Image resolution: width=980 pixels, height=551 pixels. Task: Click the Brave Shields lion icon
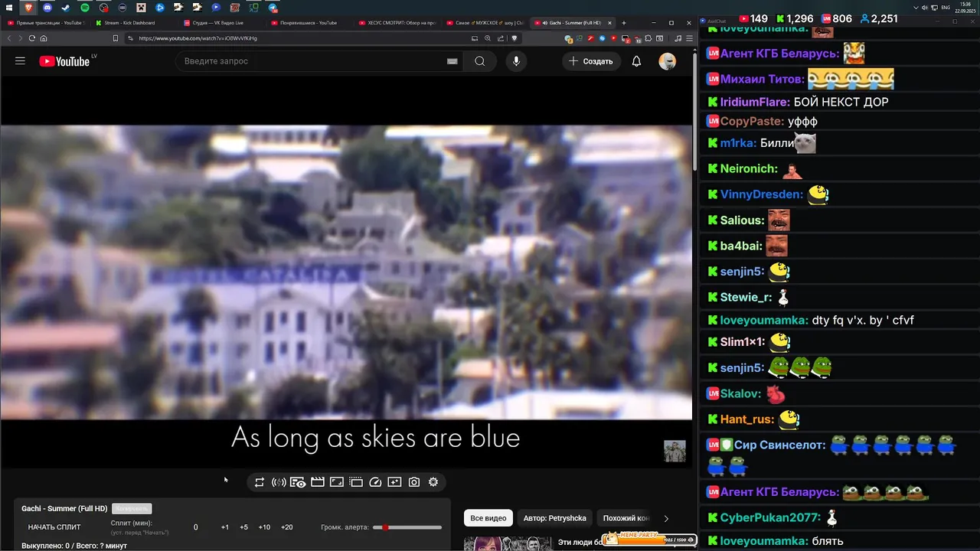coord(514,38)
